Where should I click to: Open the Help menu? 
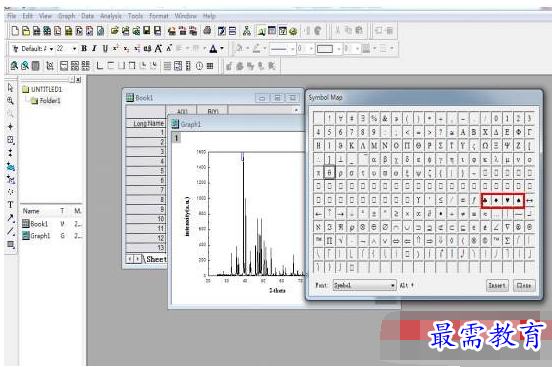pos(209,16)
